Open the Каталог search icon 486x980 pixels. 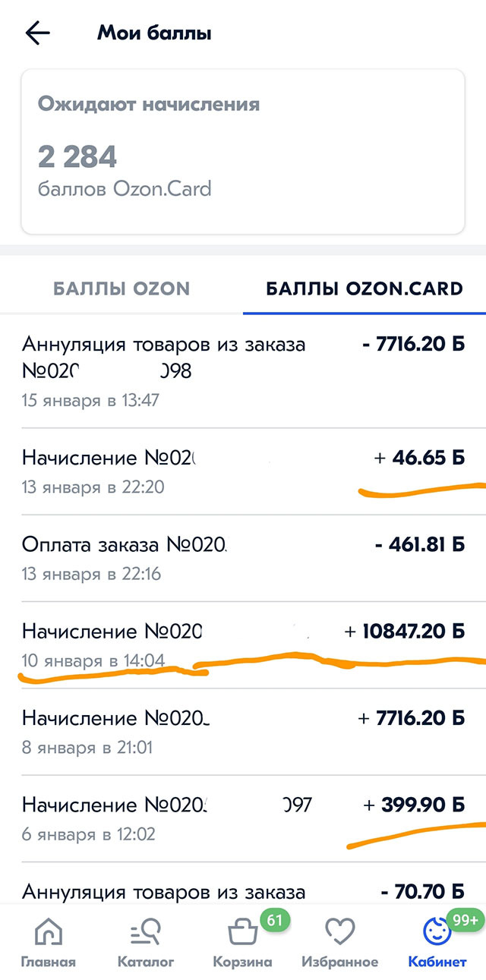(145, 932)
